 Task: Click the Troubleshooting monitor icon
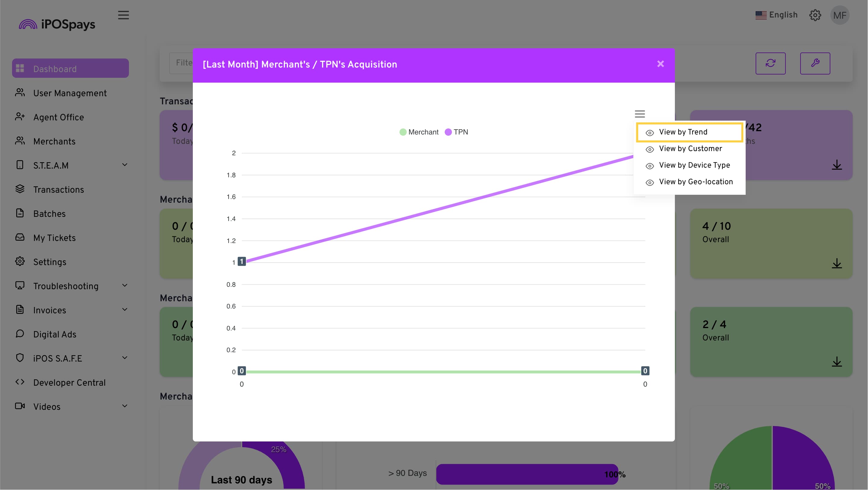(20, 286)
